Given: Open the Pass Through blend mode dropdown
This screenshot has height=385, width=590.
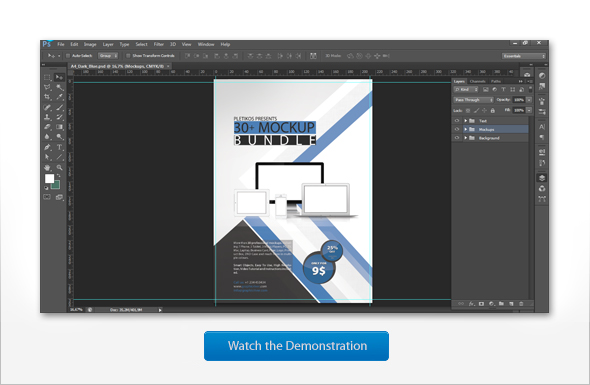Looking at the screenshot, I should (x=473, y=100).
